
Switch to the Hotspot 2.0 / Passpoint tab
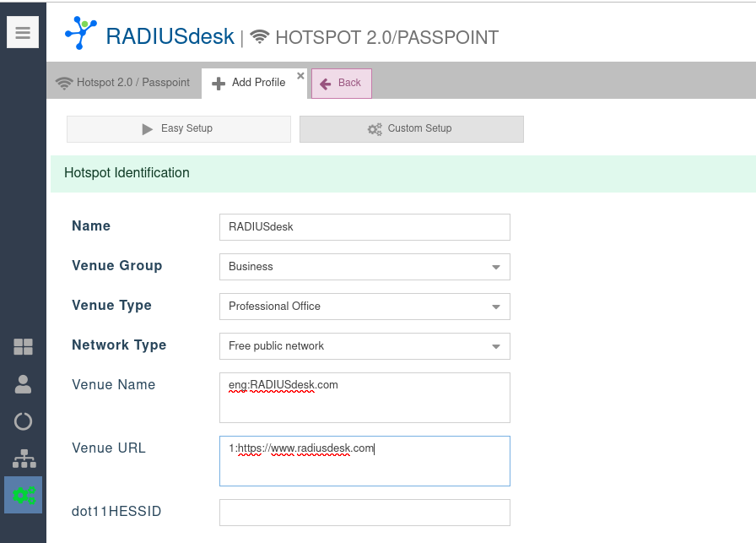point(123,83)
